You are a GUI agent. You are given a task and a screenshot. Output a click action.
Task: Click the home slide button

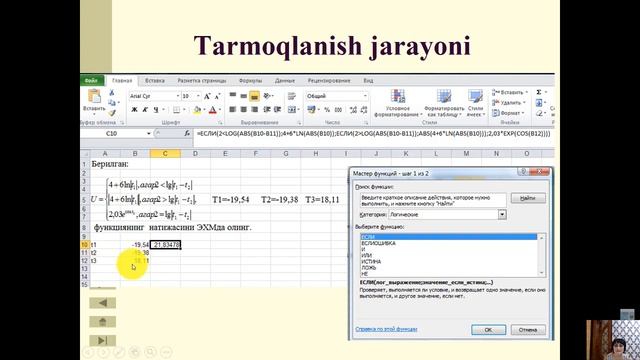click(103, 322)
